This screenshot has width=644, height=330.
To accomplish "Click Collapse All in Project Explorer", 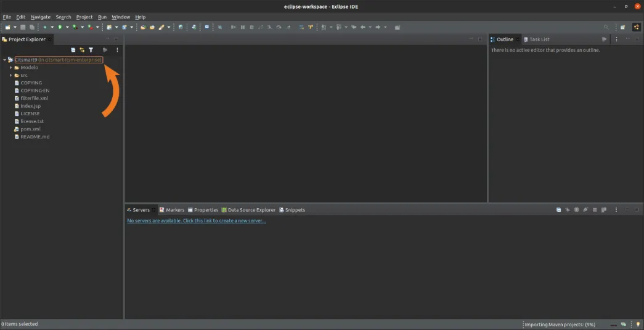I will point(73,50).
